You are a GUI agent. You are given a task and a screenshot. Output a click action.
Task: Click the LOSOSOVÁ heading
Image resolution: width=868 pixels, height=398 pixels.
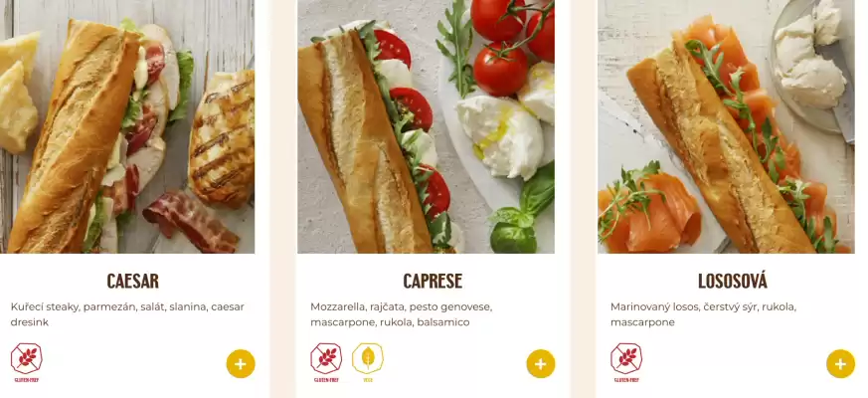coord(733,280)
